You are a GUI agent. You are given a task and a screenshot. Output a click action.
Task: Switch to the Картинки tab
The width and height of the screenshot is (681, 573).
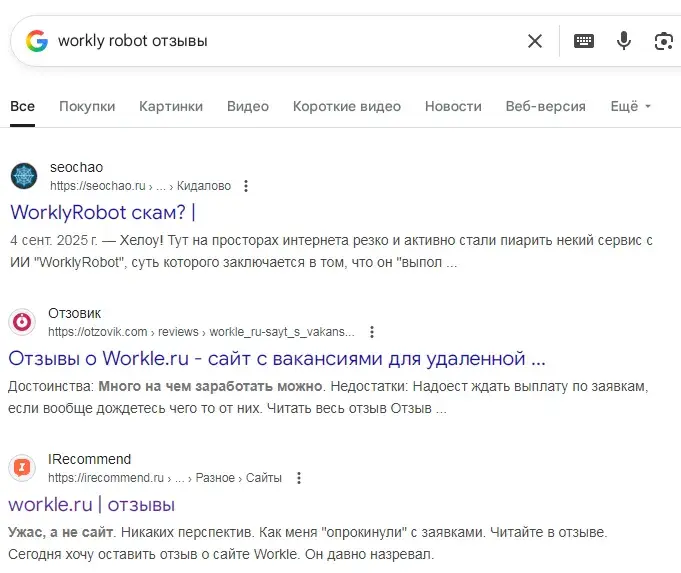pos(171,106)
